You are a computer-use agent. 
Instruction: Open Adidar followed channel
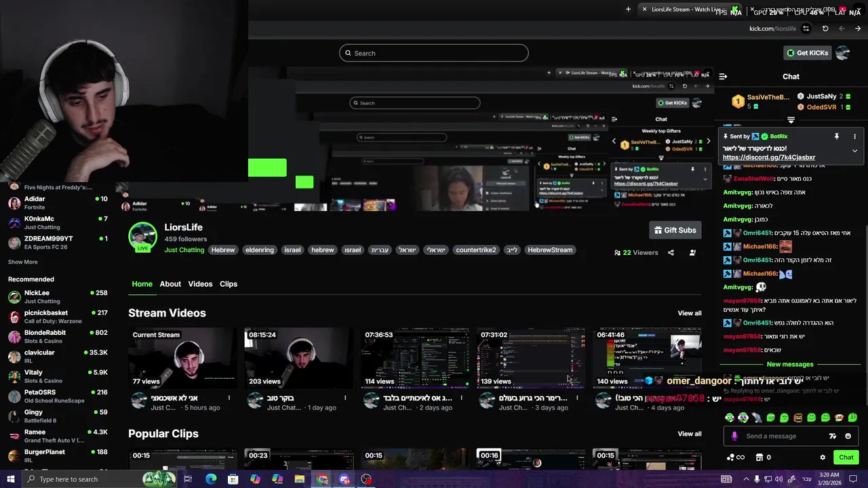pyautogui.click(x=58, y=203)
